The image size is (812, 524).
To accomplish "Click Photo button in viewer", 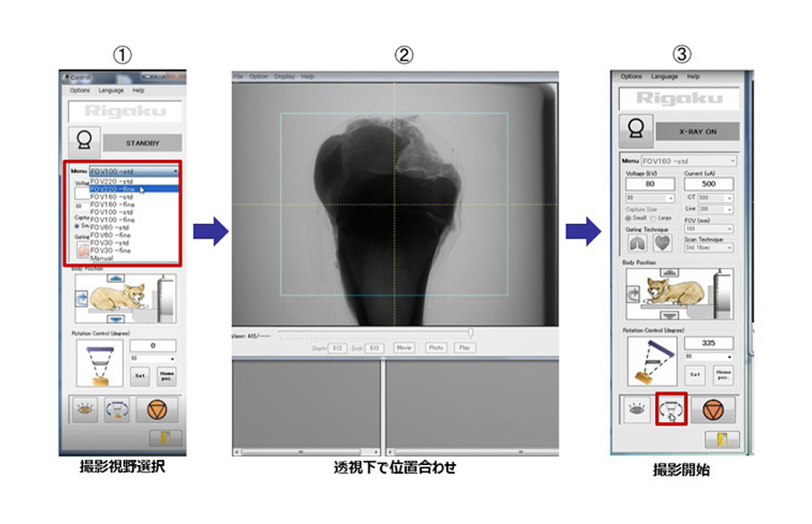I will pos(436,348).
